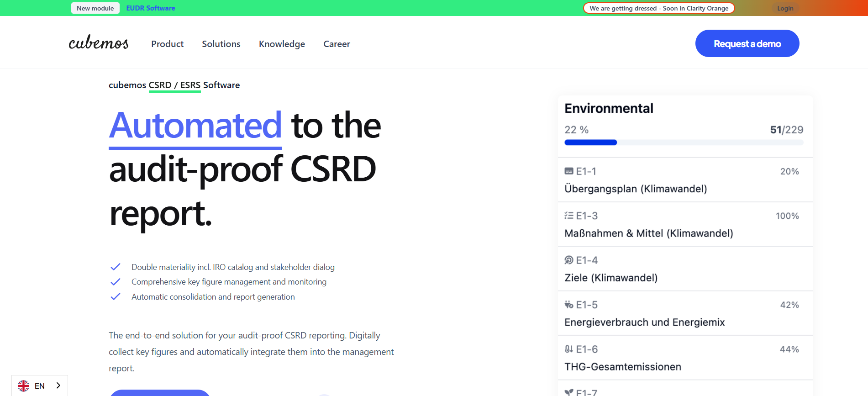The image size is (868, 396).
Task: Click the Environmental progress bar
Action: (x=684, y=143)
